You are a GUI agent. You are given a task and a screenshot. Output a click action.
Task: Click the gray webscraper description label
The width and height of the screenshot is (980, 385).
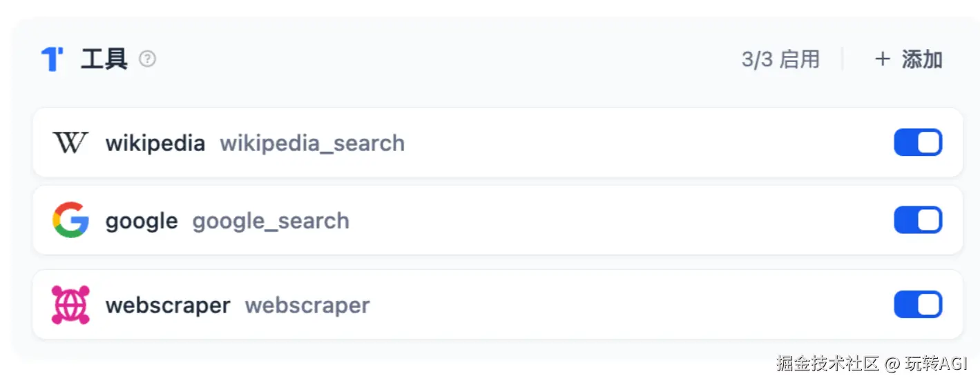[307, 306]
